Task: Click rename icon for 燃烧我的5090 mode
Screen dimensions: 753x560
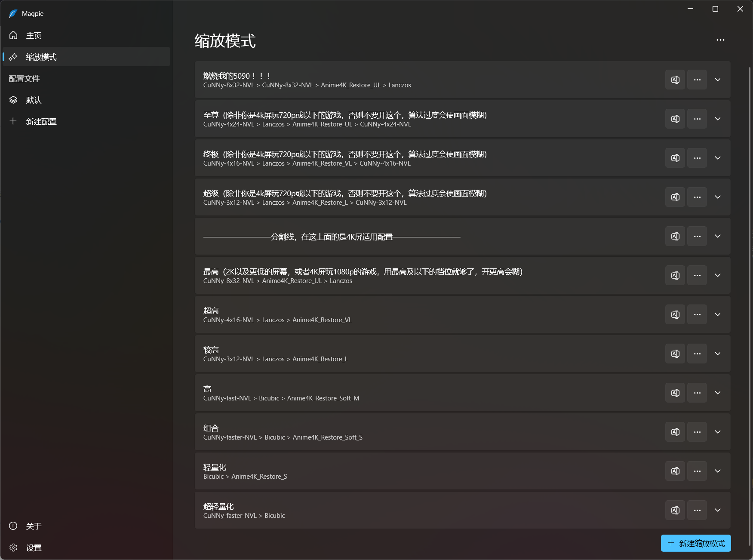Action: click(675, 80)
